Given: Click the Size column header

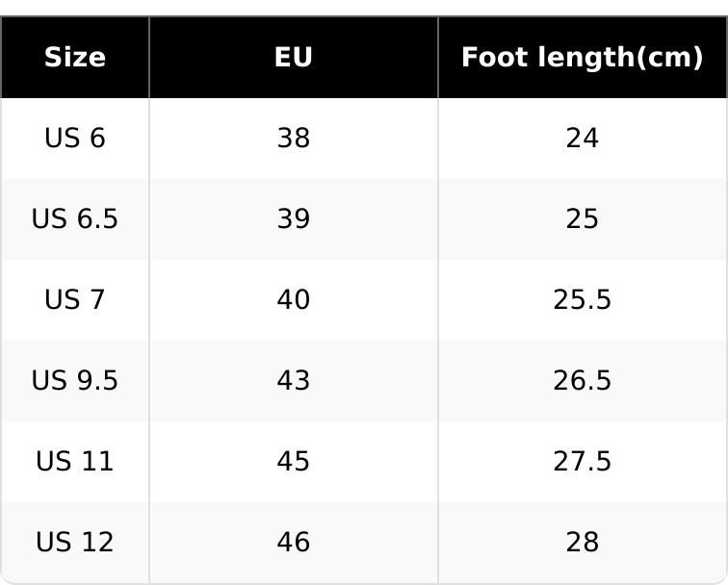Looking at the screenshot, I should click(x=75, y=58).
